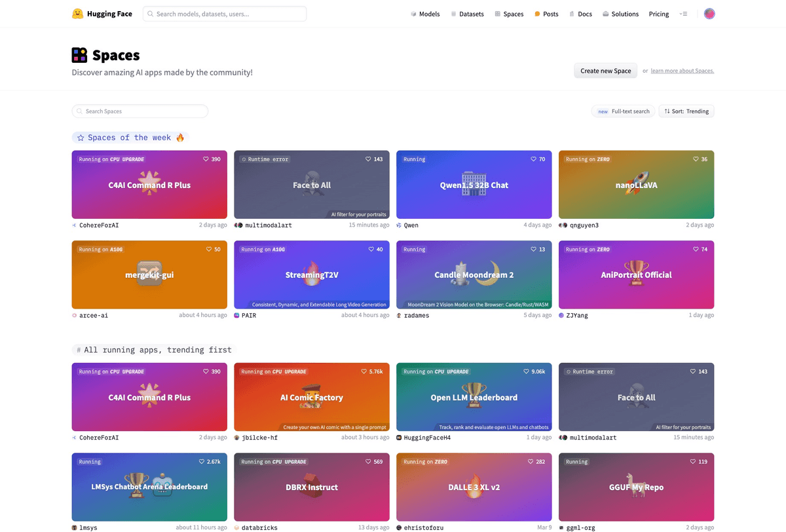Like the nanoLLaVA Space via its heart

click(x=696, y=159)
